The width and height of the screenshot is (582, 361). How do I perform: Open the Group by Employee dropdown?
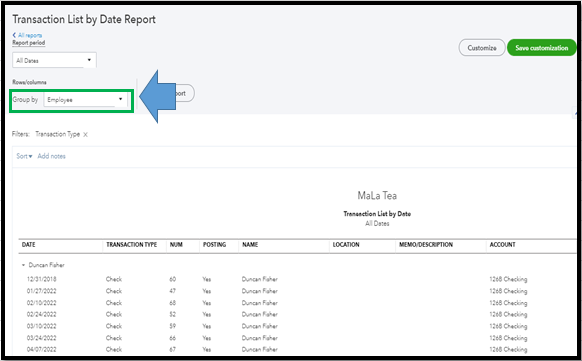coord(85,99)
